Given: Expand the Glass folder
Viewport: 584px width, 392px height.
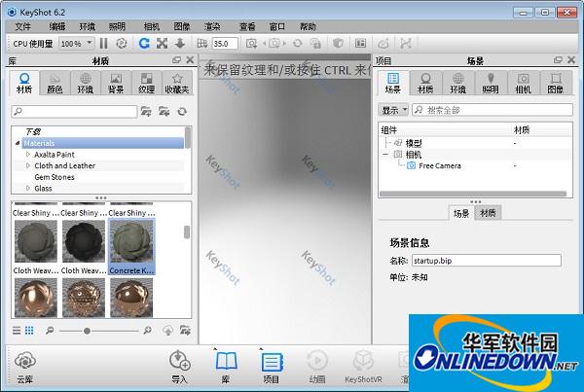Looking at the screenshot, I should [x=28, y=188].
